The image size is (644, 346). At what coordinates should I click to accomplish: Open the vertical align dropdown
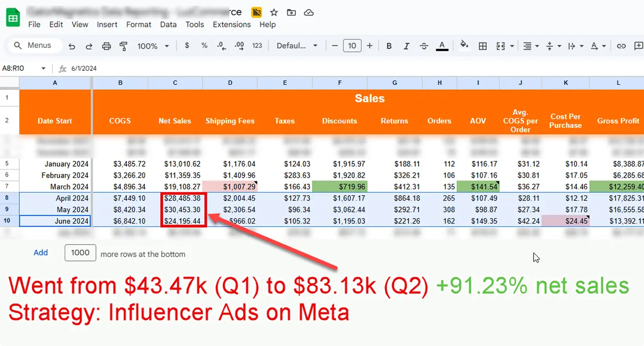[553, 46]
